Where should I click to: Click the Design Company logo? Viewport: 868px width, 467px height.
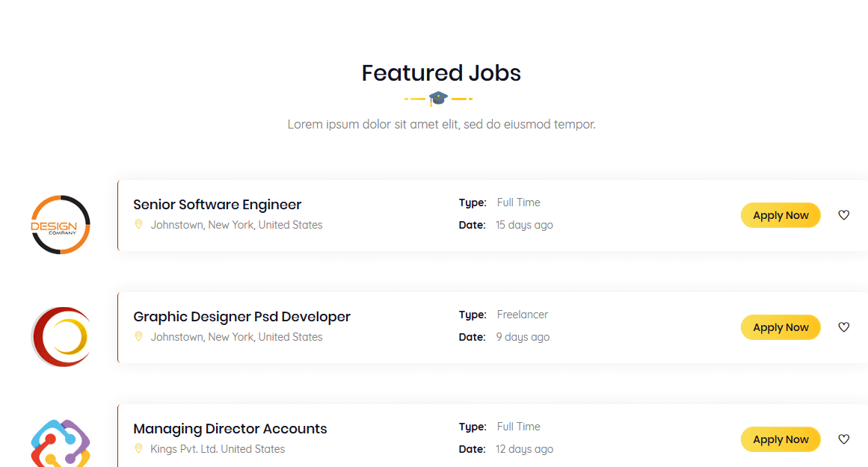[61, 225]
